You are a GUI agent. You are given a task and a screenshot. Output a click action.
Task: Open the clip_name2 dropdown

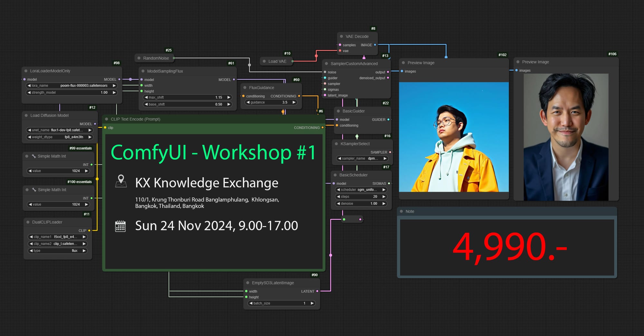[x=58, y=244]
